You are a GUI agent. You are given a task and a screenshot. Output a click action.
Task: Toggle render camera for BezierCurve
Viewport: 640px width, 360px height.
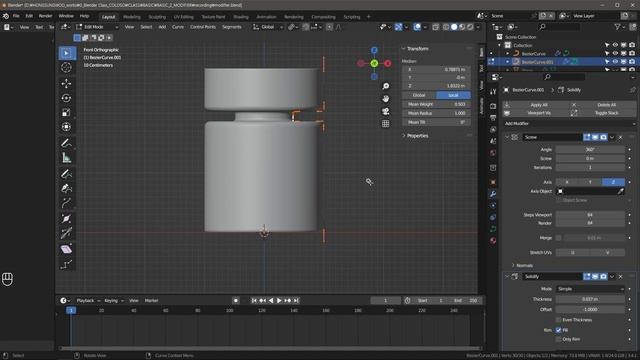(x=632, y=53)
